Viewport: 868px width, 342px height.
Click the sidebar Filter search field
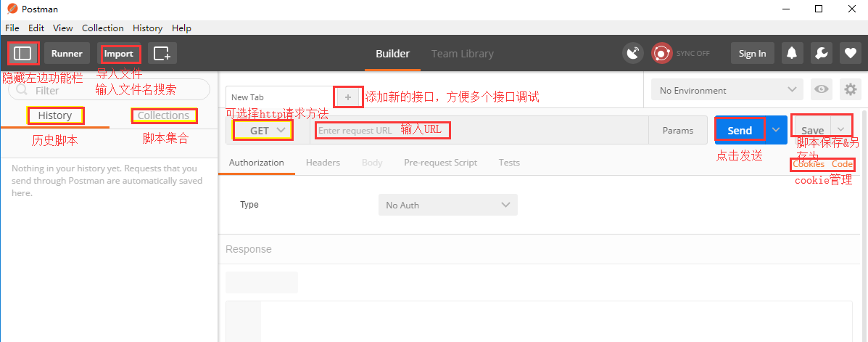[109, 90]
